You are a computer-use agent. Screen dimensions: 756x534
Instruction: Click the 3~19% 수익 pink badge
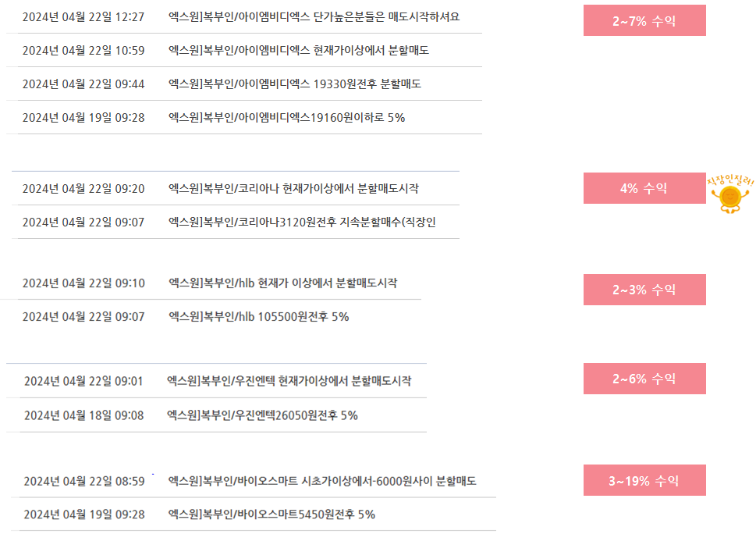pos(644,480)
